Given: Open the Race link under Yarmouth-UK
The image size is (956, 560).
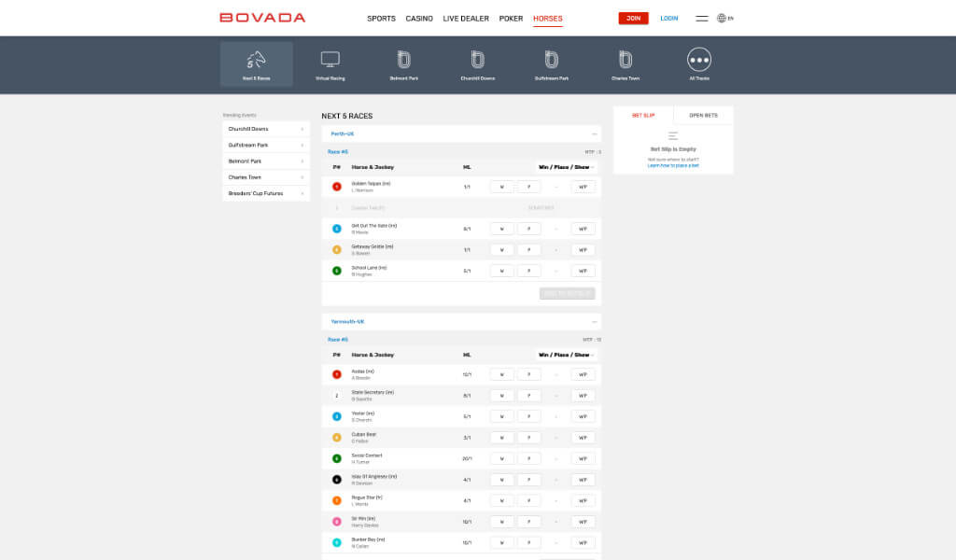Looking at the screenshot, I should [x=338, y=340].
